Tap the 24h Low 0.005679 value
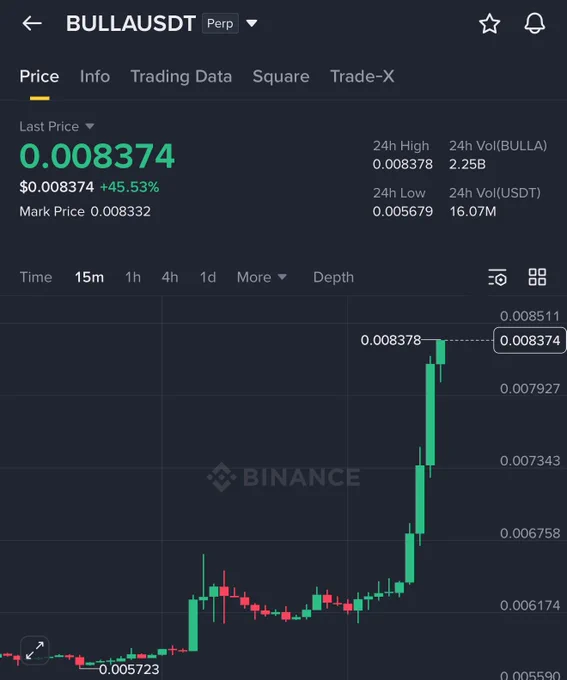 [403, 212]
